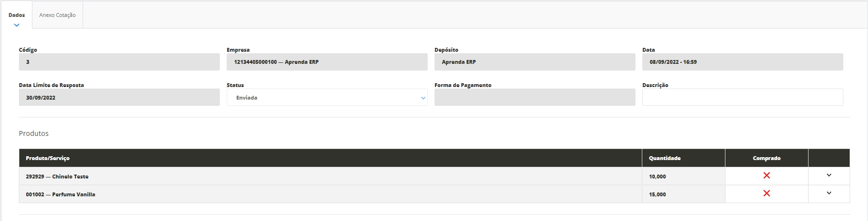The width and height of the screenshot is (868, 221).
Task: Select the Data Limite de Resposta field
Action: click(x=119, y=98)
